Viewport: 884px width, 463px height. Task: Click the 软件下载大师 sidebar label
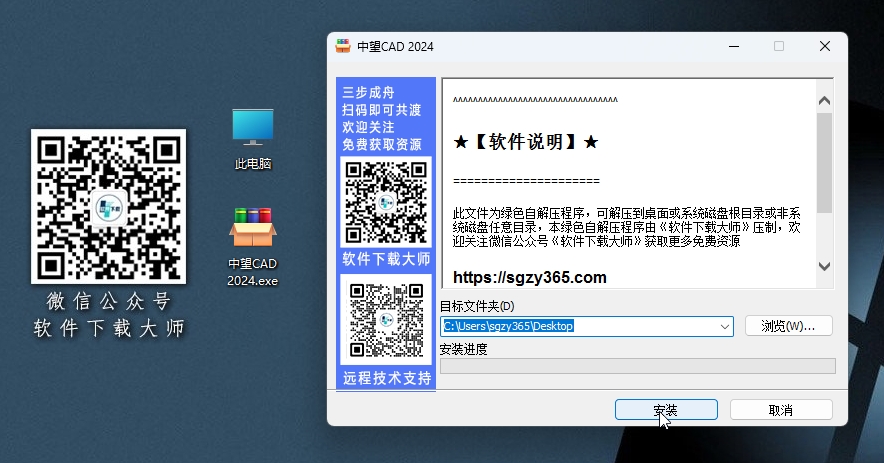pyautogui.click(x=386, y=259)
